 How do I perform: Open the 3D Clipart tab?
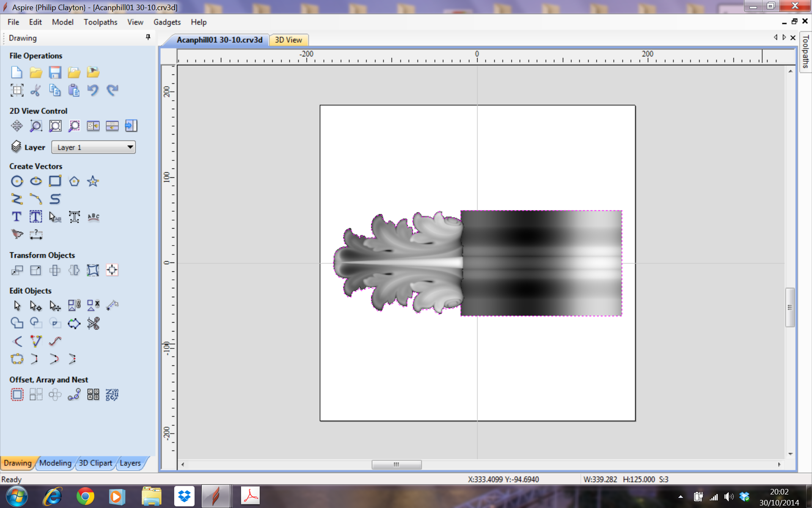(x=96, y=463)
